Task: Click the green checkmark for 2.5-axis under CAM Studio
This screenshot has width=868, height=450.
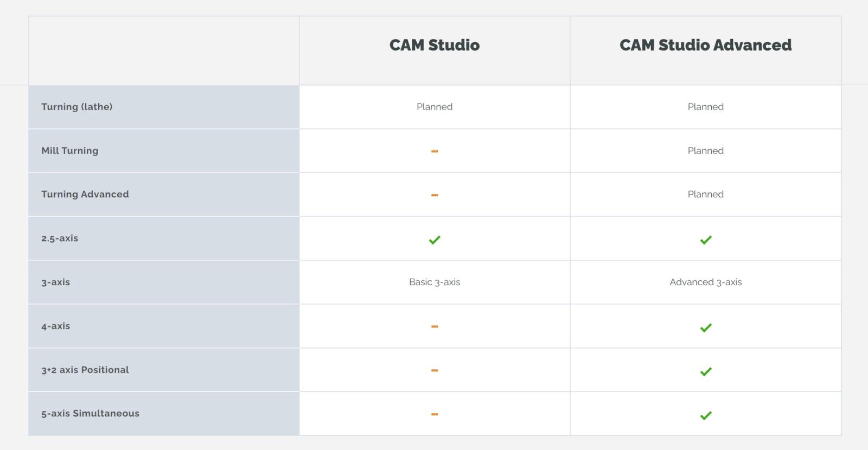Action: point(435,240)
